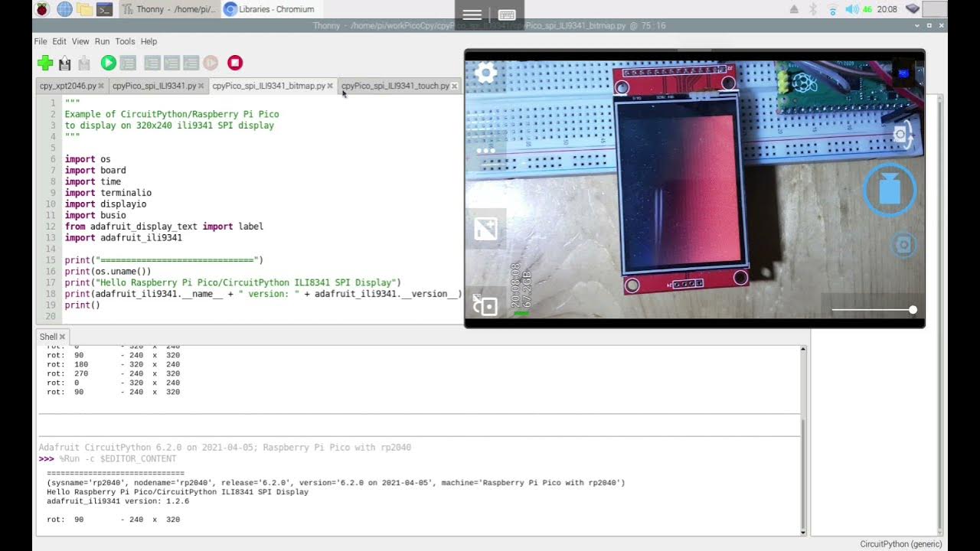Click shell line 'rot: 270 - 240 x 320'
This screenshot has height=551, width=980.
(x=113, y=373)
